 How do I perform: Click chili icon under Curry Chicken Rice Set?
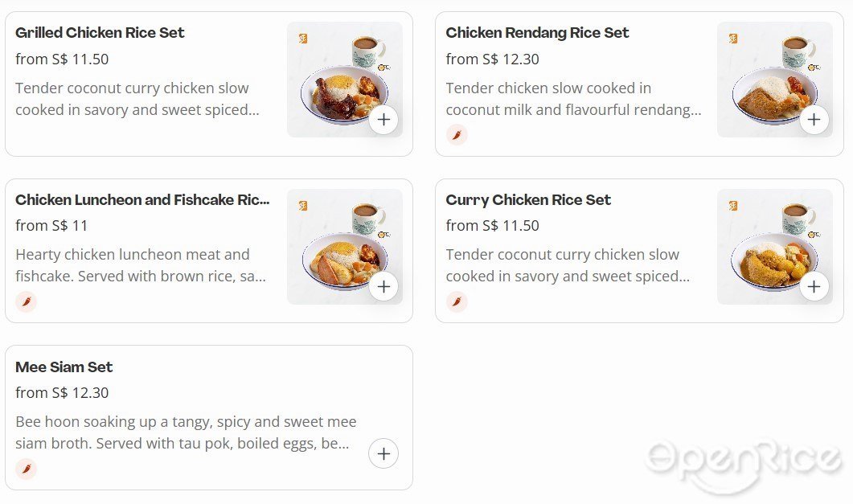tap(457, 301)
